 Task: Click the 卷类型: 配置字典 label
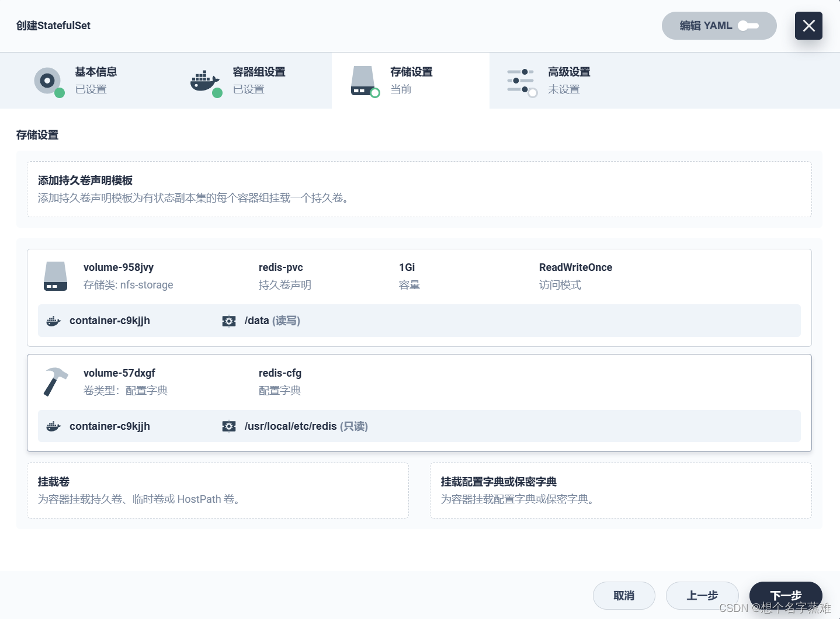pos(126,391)
